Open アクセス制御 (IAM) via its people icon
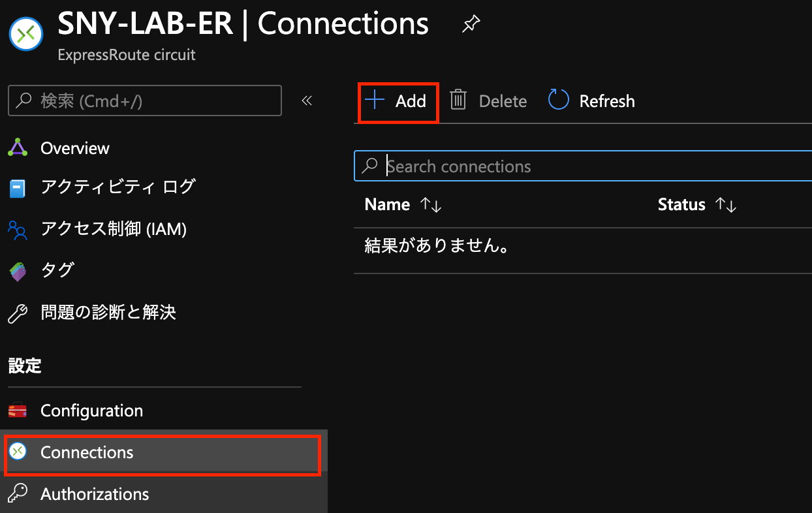Viewport: 812px width, 513px height. [18, 229]
